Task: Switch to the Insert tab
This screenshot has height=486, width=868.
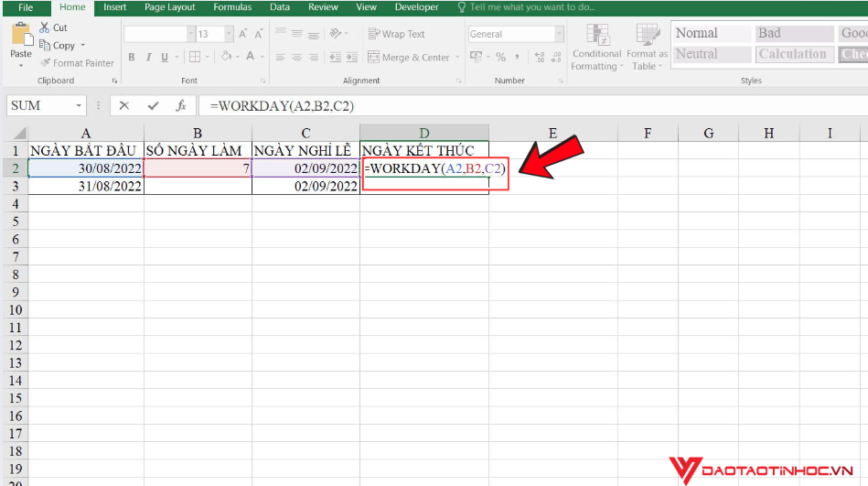Action: pyautogui.click(x=114, y=7)
